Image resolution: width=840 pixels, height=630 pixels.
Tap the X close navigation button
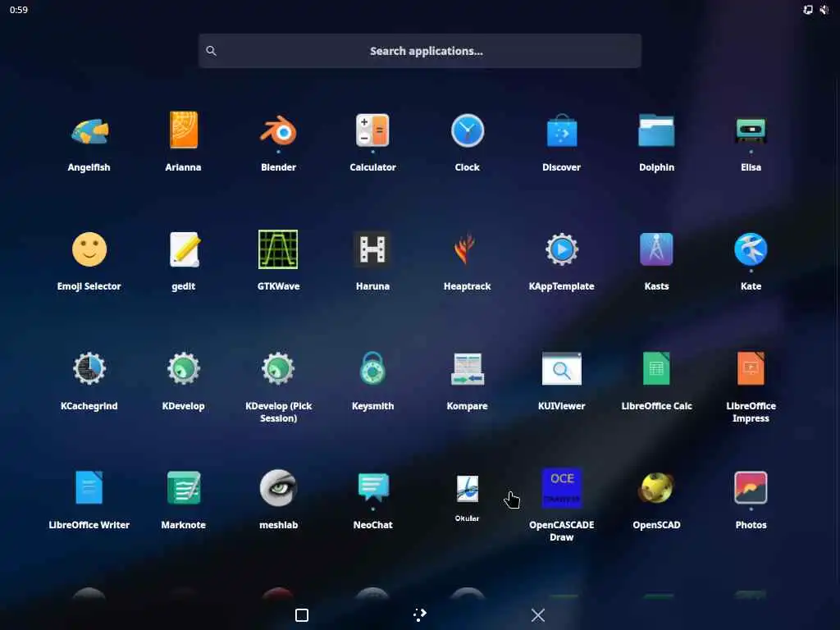(538, 615)
